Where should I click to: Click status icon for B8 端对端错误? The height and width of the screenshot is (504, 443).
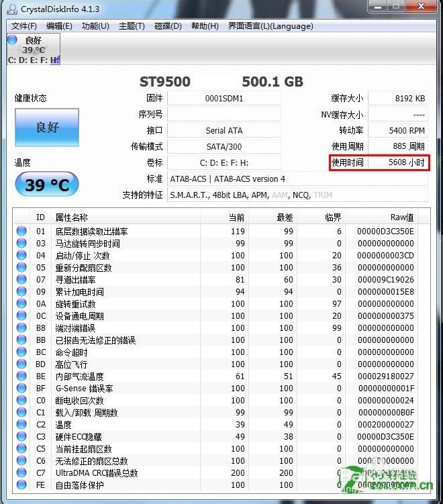pyautogui.click(x=21, y=327)
